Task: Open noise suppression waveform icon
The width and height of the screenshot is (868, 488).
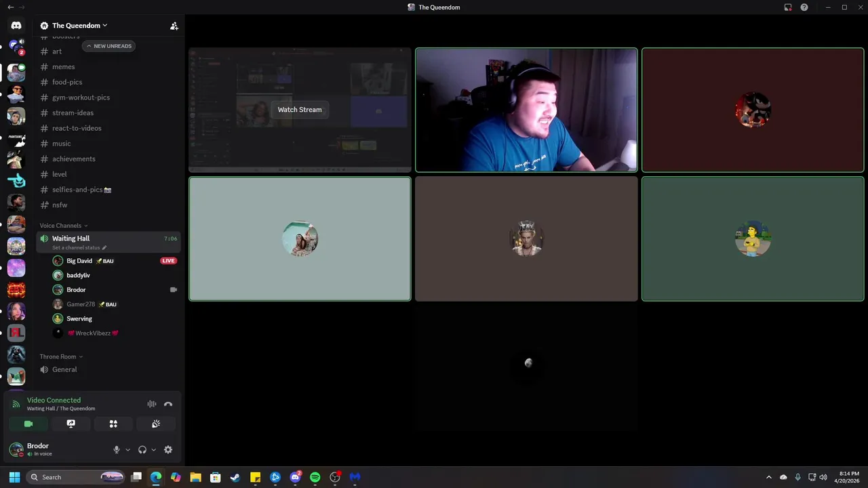Action: [x=152, y=404]
